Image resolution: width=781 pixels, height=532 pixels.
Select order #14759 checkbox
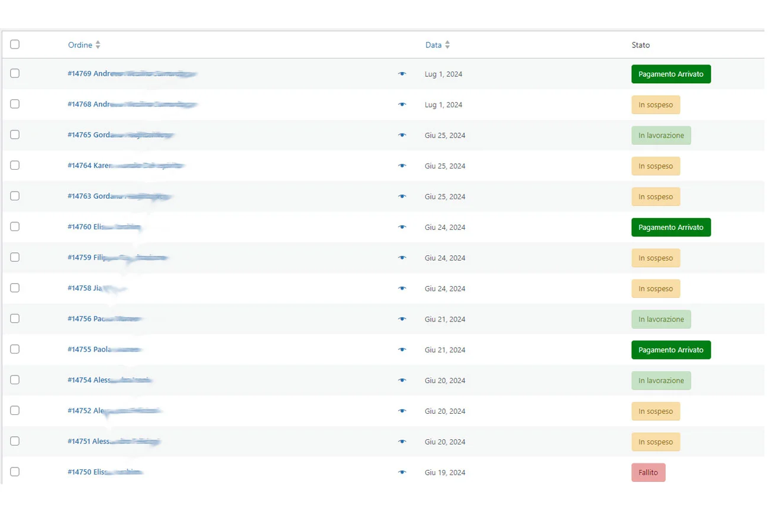15,257
